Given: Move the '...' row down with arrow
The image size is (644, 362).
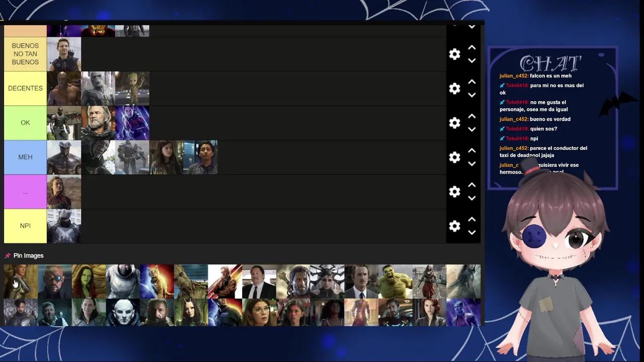Looking at the screenshot, I should [x=472, y=198].
